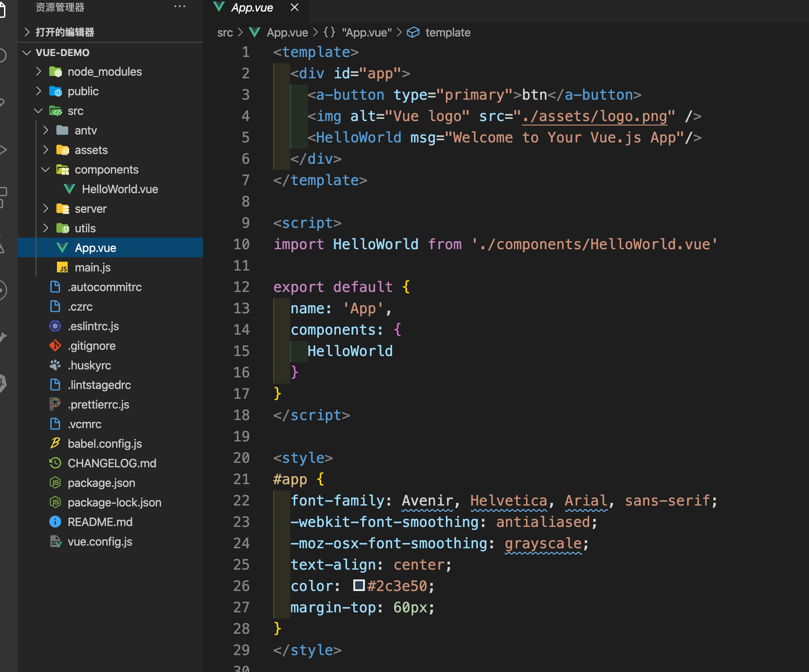Click the JS icon beside main.js
Screen dimensions: 809x672
[x=62, y=267]
